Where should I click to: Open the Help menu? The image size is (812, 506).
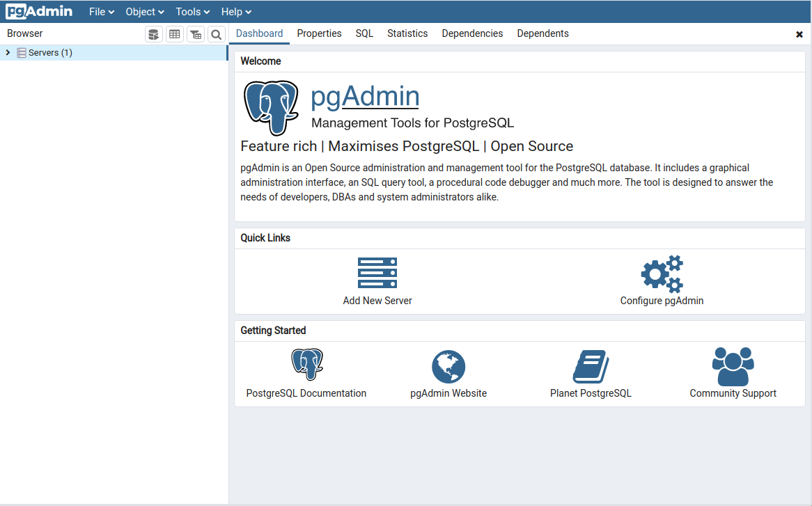pos(236,12)
